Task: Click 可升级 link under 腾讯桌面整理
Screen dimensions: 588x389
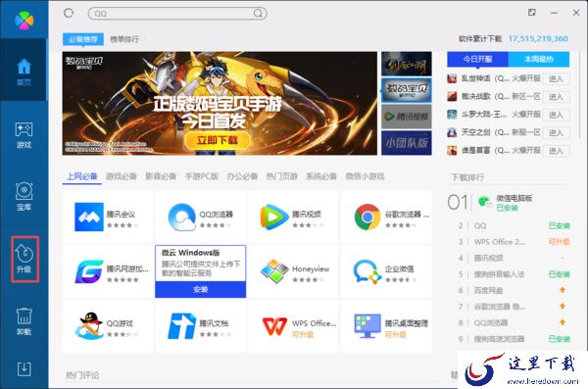Action: click(x=396, y=334)
